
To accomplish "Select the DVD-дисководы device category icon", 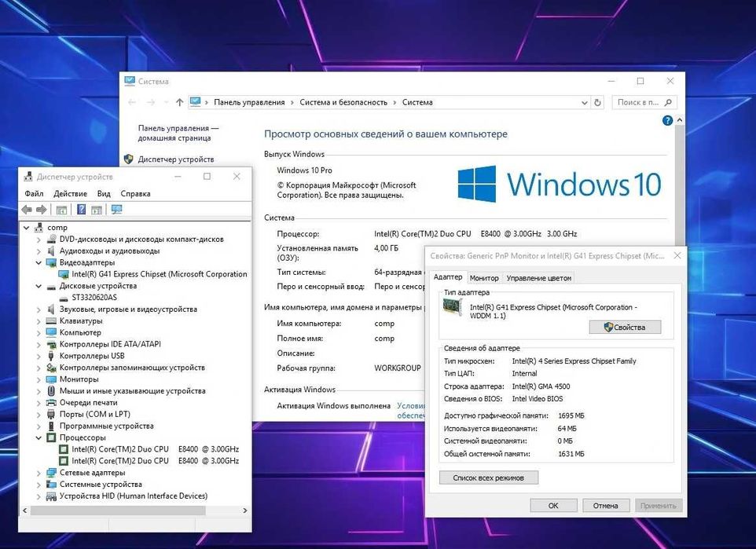I will pos(51,239).
